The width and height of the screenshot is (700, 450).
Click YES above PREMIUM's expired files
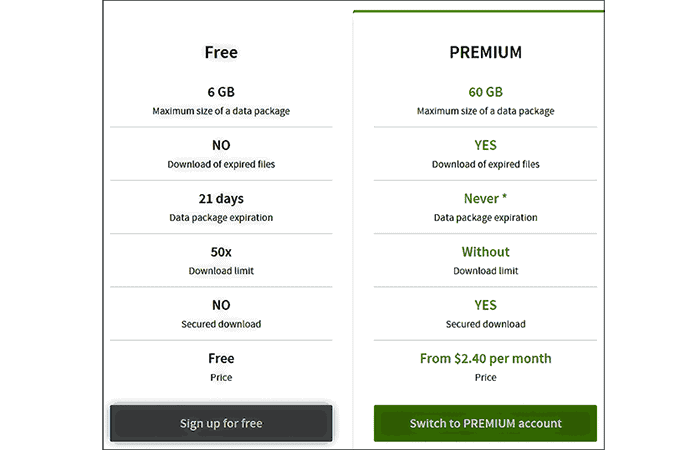tap(485, 145)
